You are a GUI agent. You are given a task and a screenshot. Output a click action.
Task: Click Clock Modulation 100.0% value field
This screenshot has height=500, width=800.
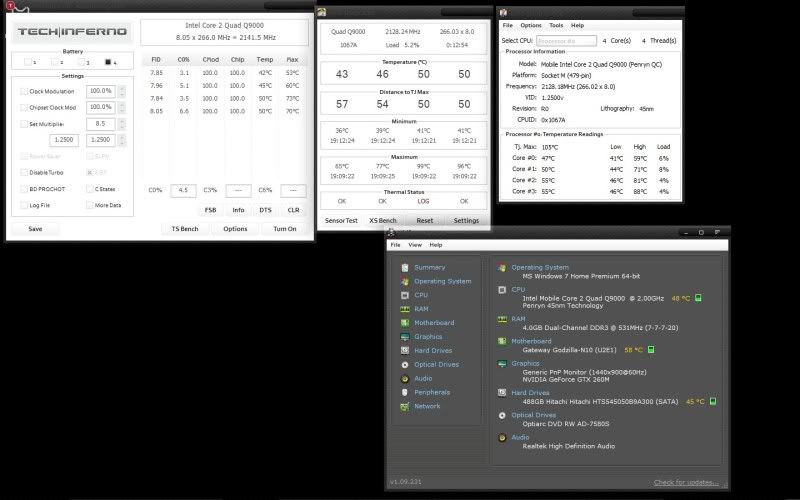[101, 91]
